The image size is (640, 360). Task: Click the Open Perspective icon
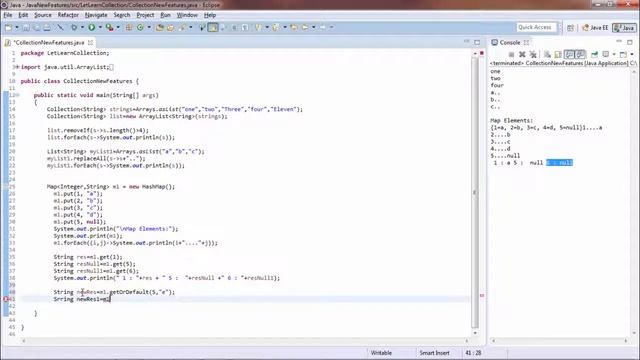[570, 27]
